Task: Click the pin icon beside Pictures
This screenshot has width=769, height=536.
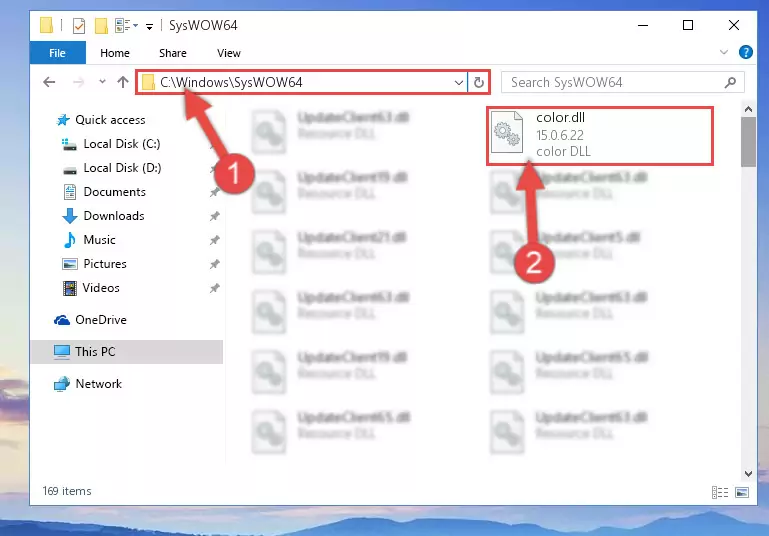Action: [214, 264]
